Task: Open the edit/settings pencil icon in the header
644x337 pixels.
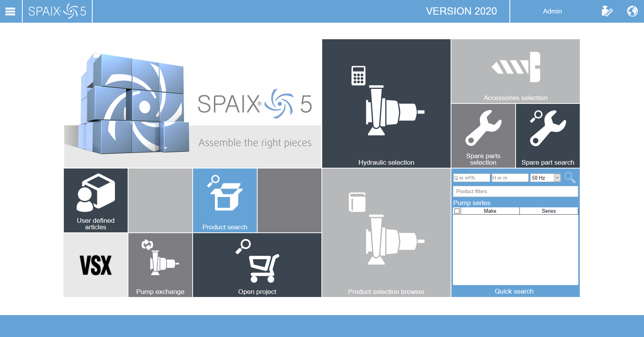Action: 607,12
